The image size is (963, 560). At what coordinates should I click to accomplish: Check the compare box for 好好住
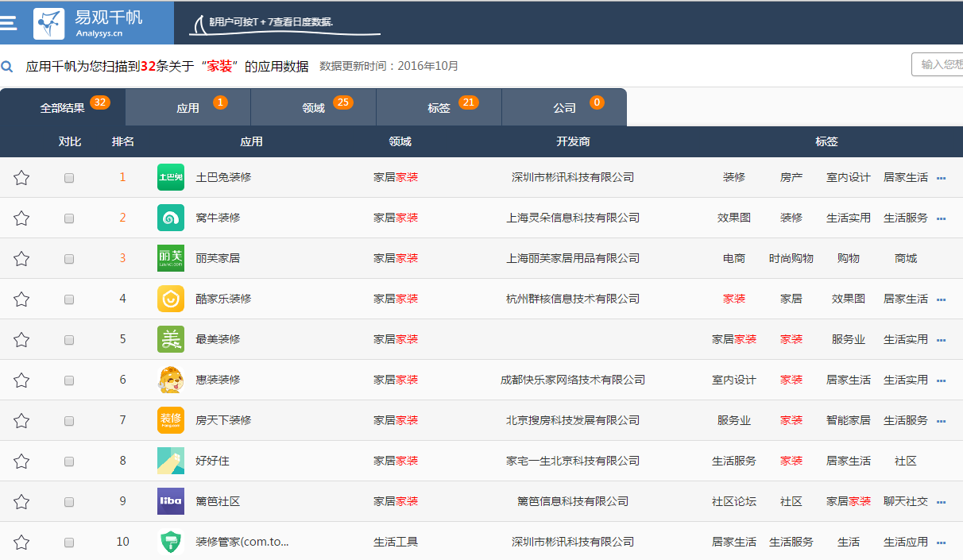pos(69,462)
